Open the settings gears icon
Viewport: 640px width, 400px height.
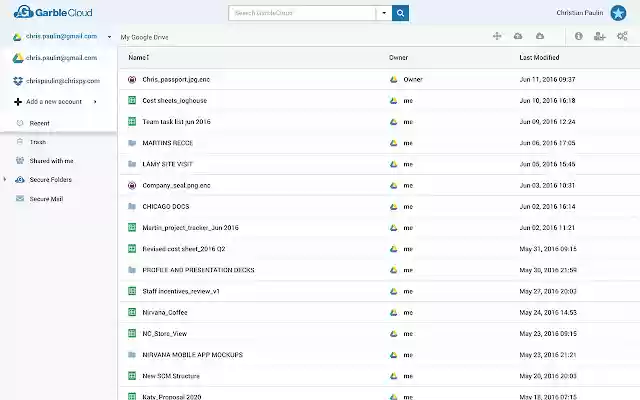pos(622,36)
